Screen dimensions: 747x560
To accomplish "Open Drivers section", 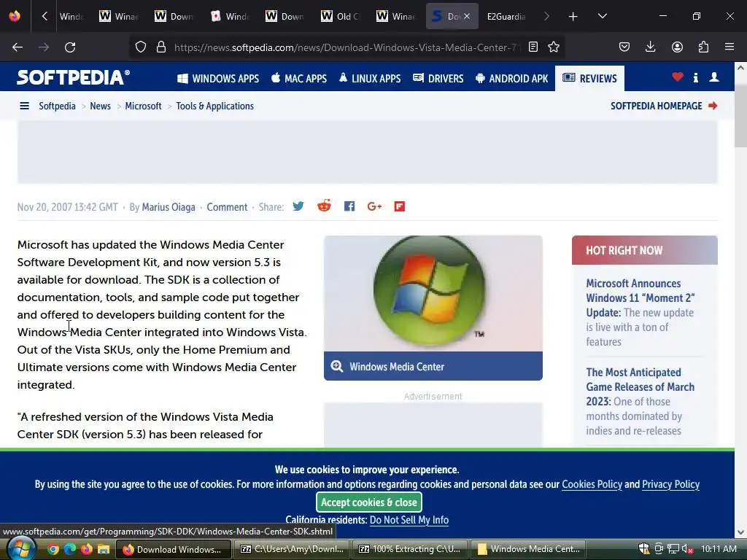I will [x=438, y=79].
